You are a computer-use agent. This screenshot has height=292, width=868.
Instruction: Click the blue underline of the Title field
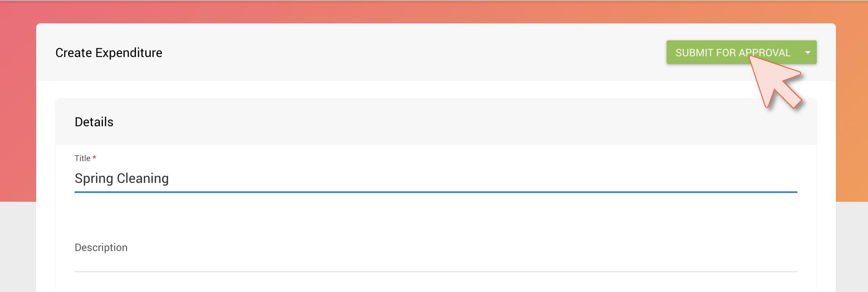(436, 192)
